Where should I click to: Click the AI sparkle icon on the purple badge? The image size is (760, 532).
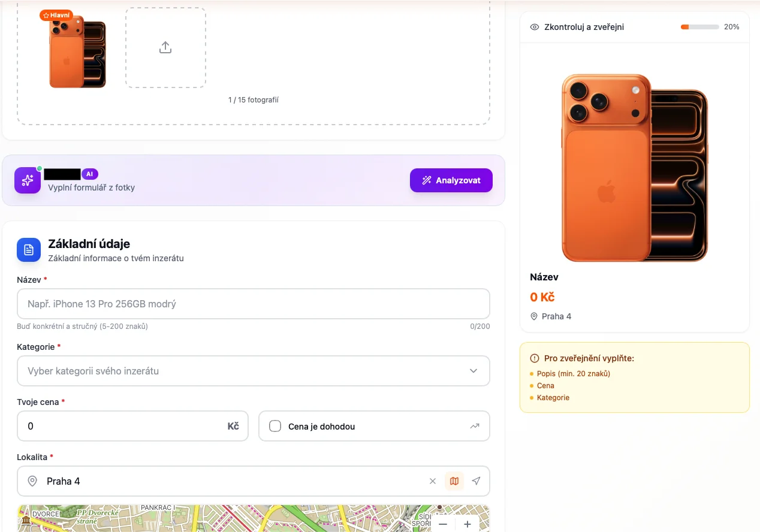[27, 180]
